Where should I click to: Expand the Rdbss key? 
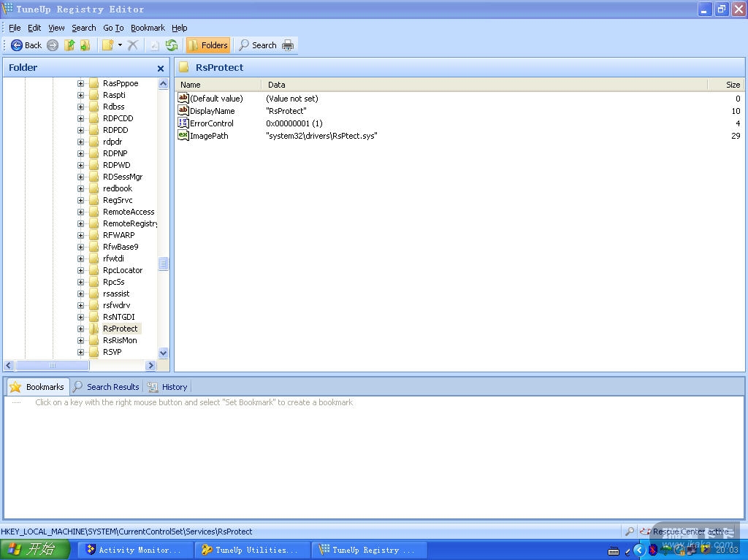pyautogui.click(x=80, y=107)
